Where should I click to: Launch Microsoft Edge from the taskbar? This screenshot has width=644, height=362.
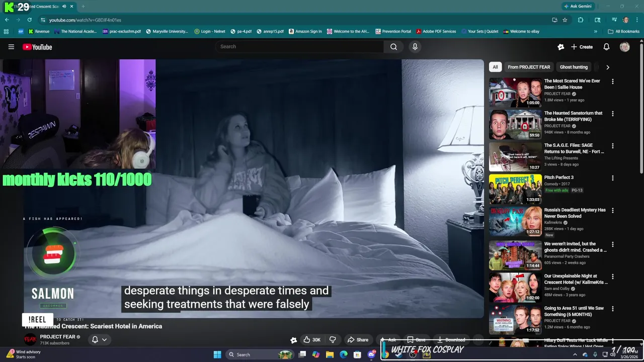[344, 354]
